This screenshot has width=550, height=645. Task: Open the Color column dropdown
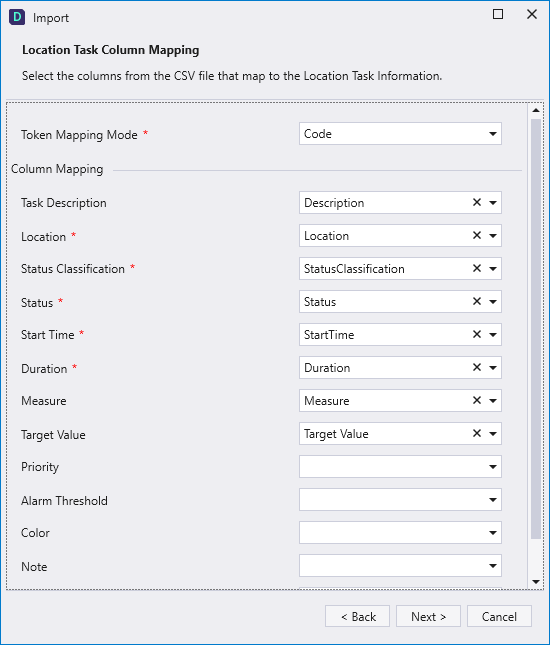(x=400, y=533)
